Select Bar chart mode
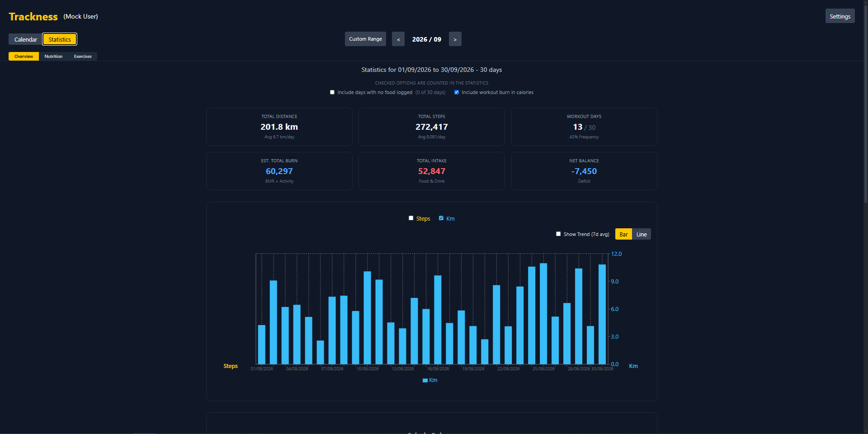Viewport: 868px width, 434px height. pyautogui.click(x=623, y=234)
